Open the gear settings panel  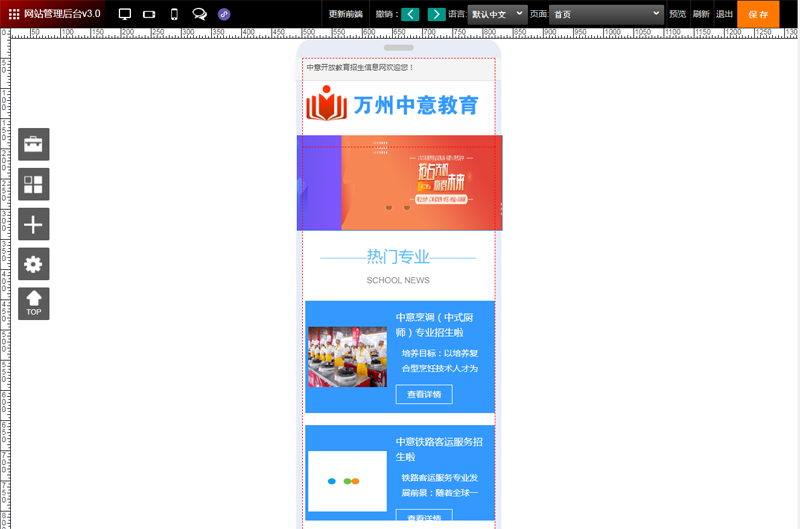click(34, 264)
